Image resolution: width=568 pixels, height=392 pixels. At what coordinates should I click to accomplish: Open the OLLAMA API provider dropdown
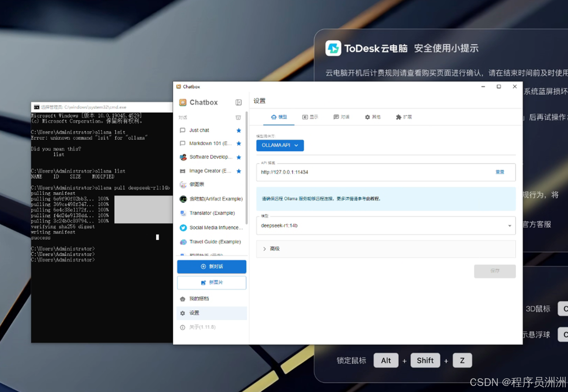tap(280, 145)
